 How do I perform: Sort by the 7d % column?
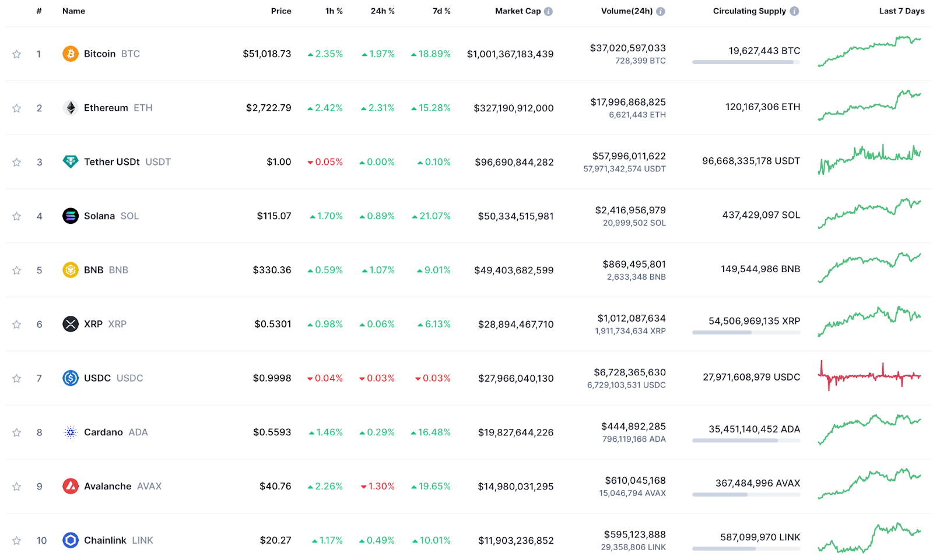(x=441, y=11)
